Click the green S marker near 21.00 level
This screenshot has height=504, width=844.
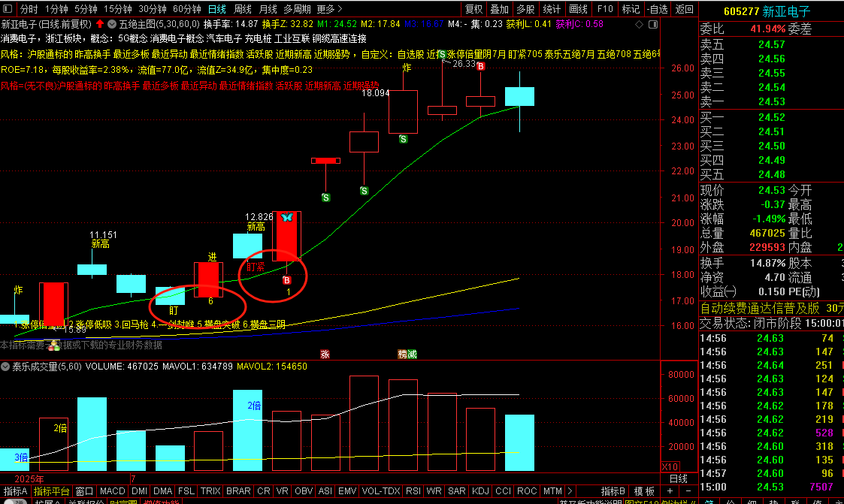pos(365,191)
